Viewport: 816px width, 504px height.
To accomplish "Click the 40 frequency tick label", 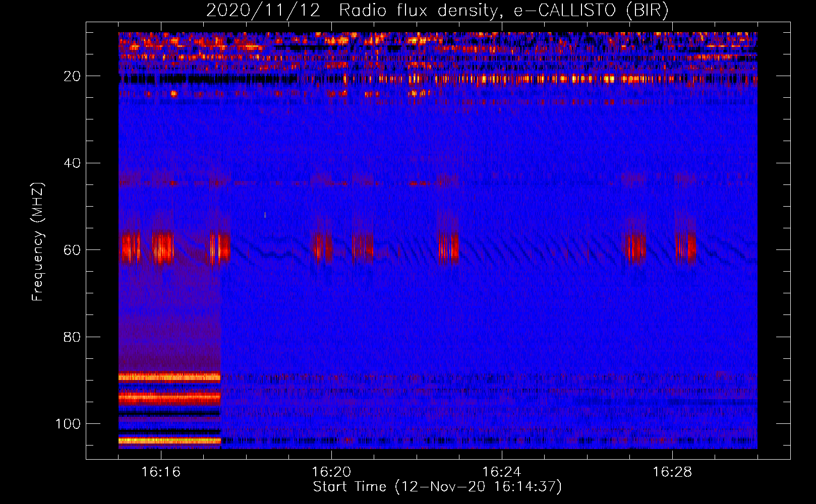I will coord(72,163).
